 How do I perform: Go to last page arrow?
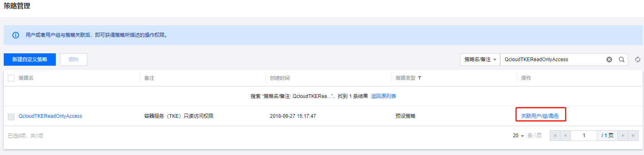pyautogui.click(x=633, y=136)
